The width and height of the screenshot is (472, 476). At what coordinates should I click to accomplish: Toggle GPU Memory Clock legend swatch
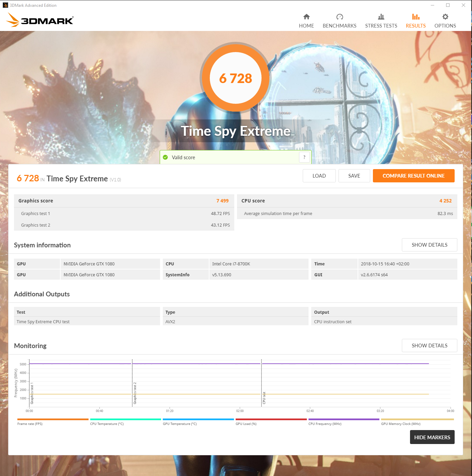click(418, 419)
